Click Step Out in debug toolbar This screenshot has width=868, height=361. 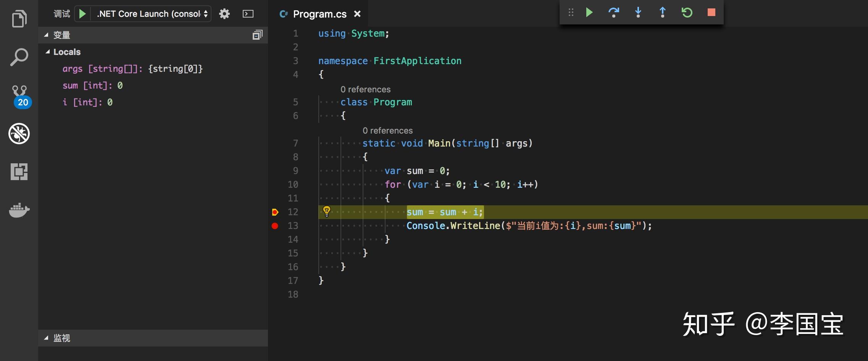pyautogui.click(x=662, y=13)
